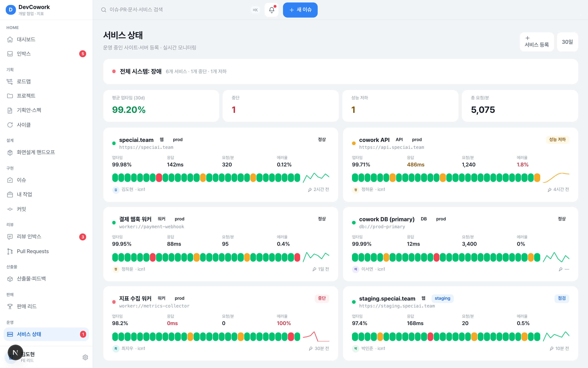Click the 산출물·피드백 package icon
Screen dimensions: 588x368
(x=10, y=279)
